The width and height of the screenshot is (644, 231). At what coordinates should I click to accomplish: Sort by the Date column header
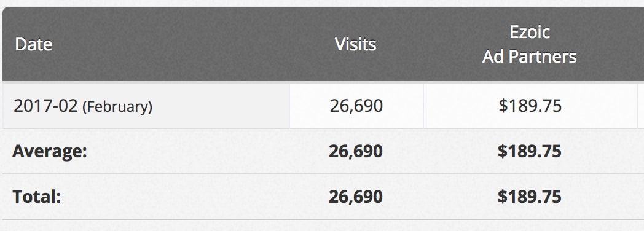click(34, 44)
